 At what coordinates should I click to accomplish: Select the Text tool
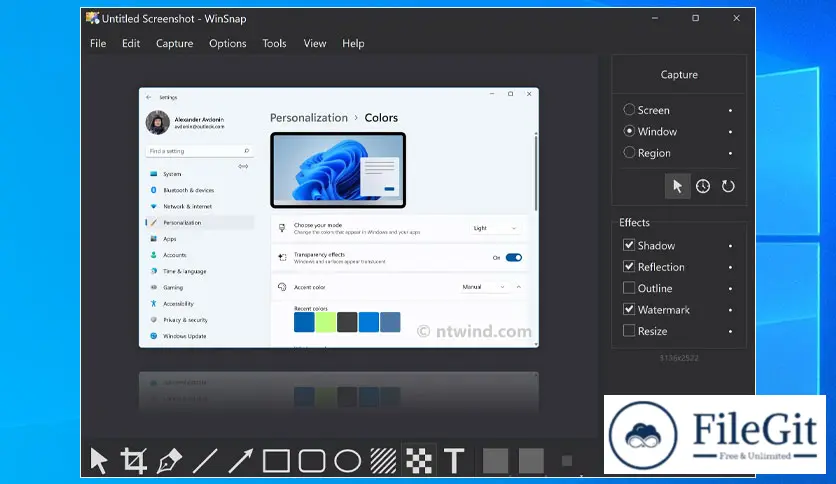(454, 461)
